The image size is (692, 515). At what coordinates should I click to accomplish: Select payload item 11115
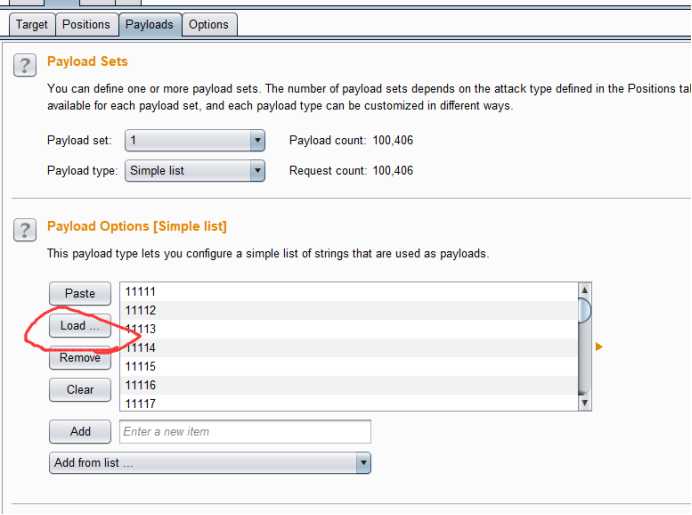tap(349, 366)
